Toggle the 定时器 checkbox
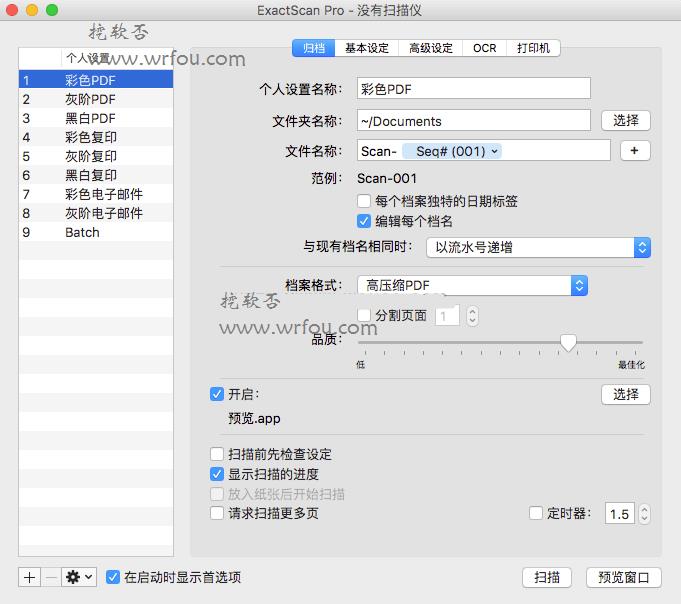 (536, 513)
